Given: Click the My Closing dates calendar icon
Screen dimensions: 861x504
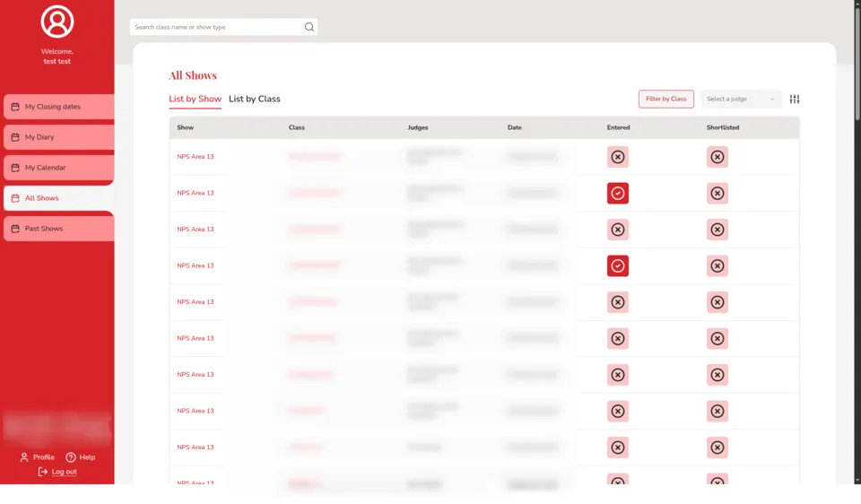Looking at the screenshot, I should (x=15, y=107).
